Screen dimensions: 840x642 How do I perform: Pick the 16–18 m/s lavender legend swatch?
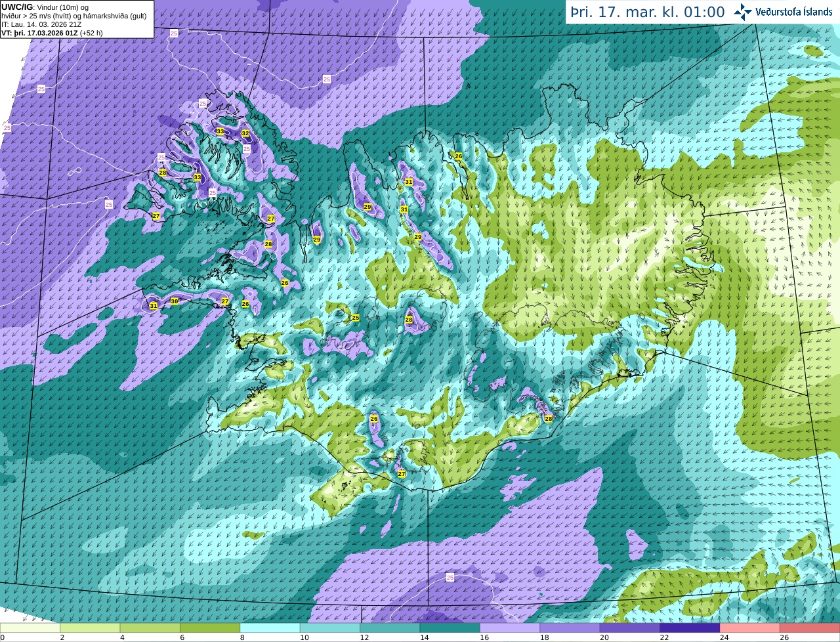tap(510, 628)
